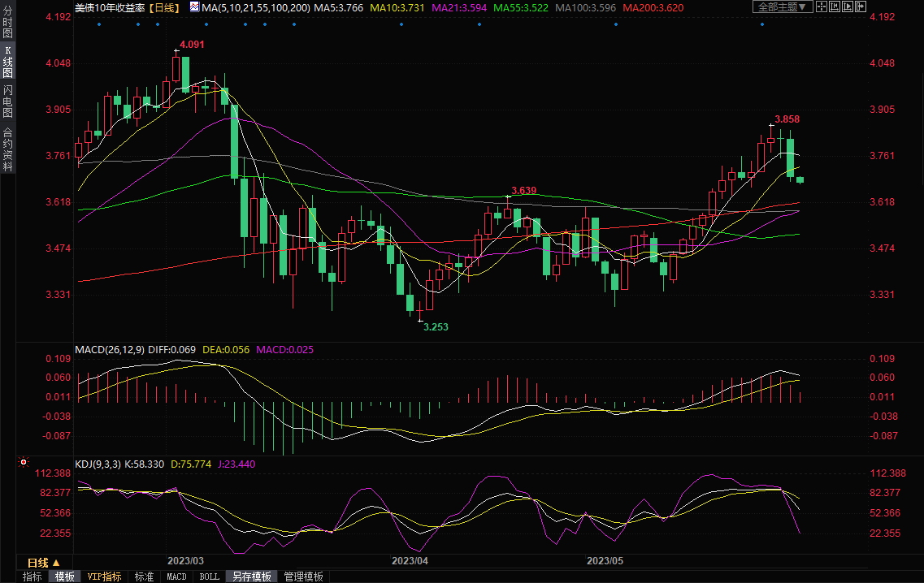Select the 标准 template option

(144, 577)
